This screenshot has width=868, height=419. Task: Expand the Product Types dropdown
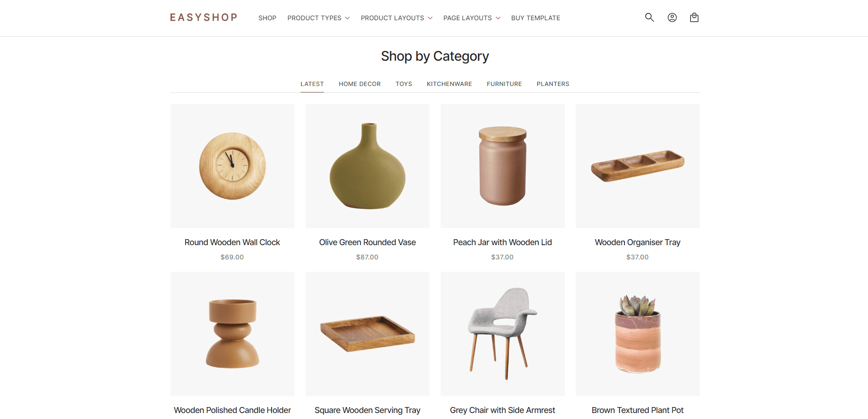318,18
